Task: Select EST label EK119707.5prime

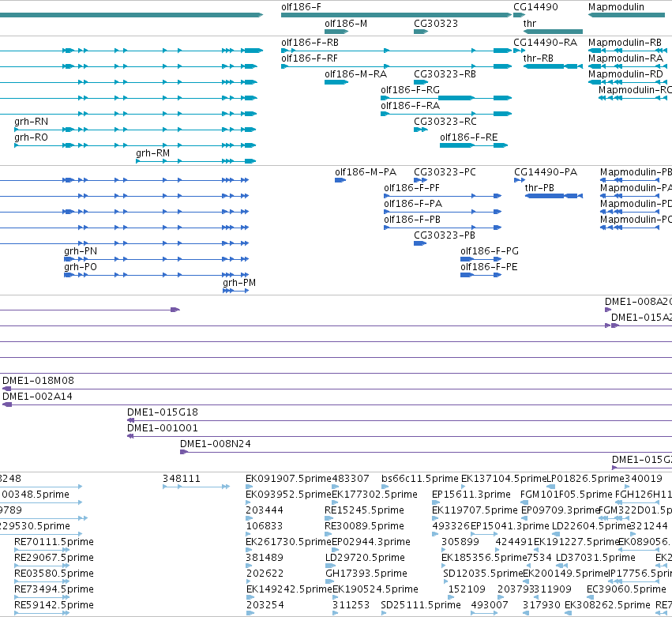Action: point(475,510)
